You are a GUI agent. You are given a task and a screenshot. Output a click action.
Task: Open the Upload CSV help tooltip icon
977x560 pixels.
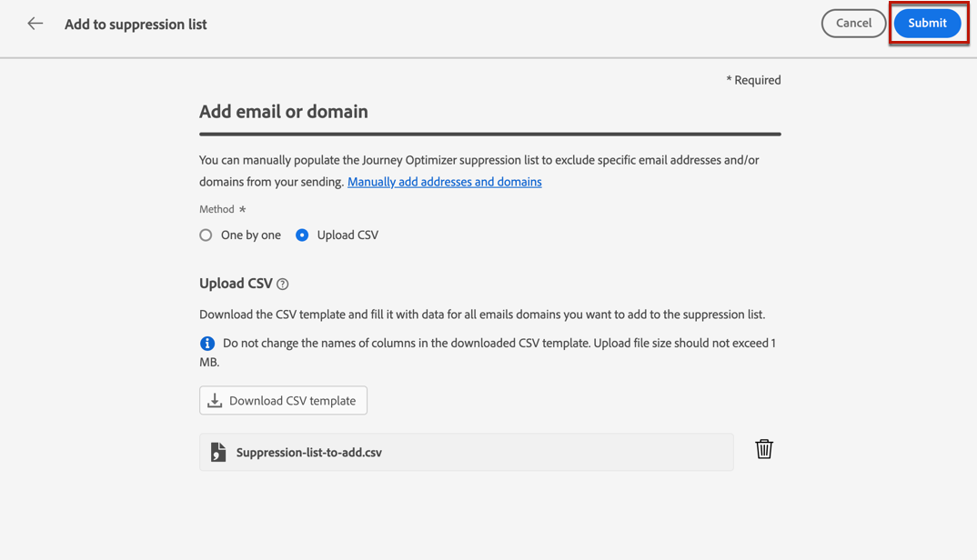pos(283,284)
